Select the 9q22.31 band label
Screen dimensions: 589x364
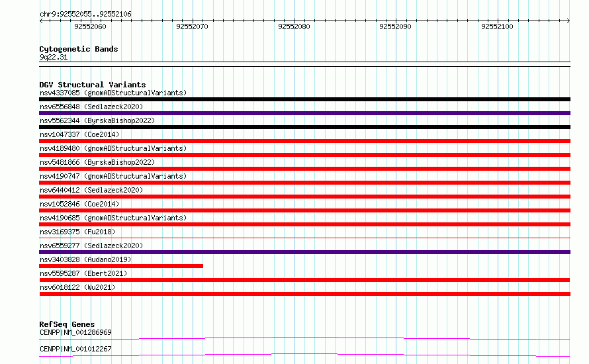click(54, 58)
